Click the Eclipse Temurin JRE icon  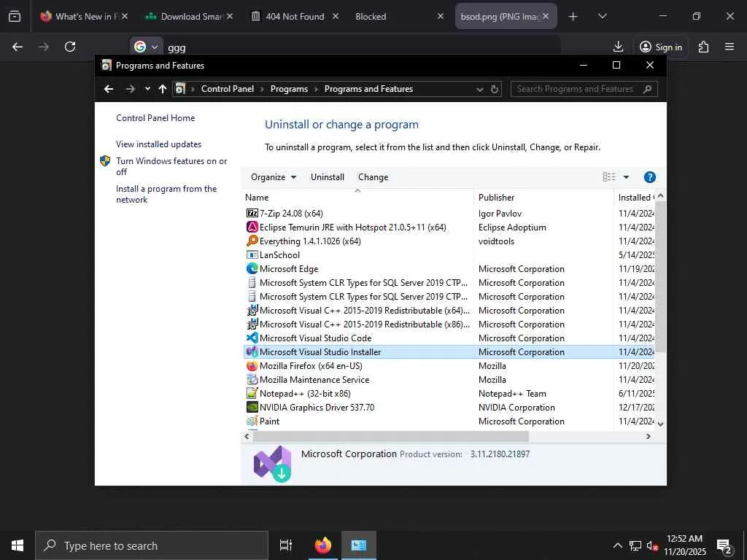click(x=252, y=227)
